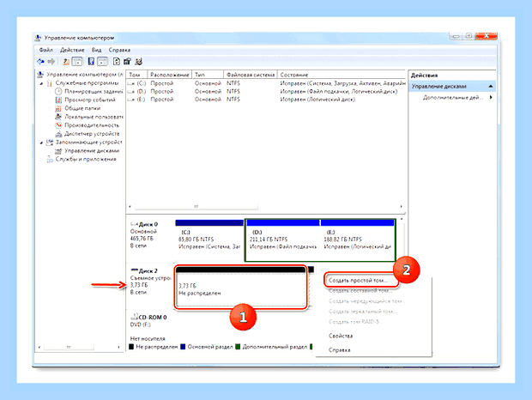Viewport: 532px width, 400px height.
Task: Click the Тип column header
Action: [208, 75]
